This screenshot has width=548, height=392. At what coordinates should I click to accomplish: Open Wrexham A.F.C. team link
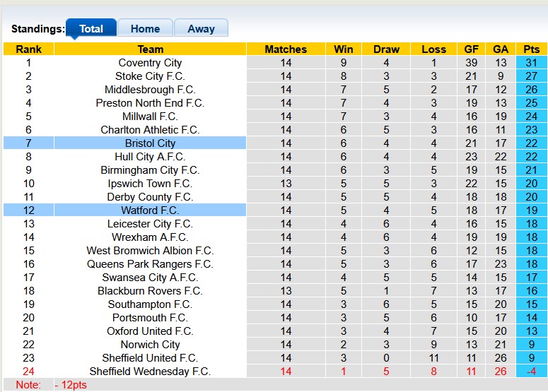(x=150, y=237)
